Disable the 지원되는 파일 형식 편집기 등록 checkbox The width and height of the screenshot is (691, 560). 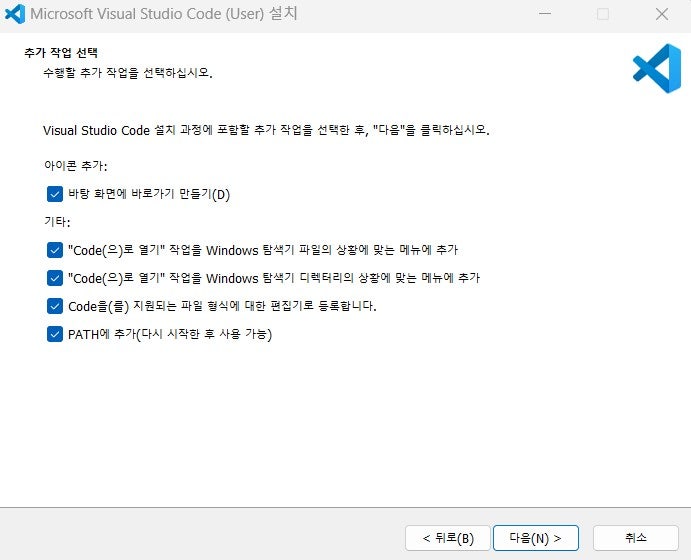coord(55,306)
